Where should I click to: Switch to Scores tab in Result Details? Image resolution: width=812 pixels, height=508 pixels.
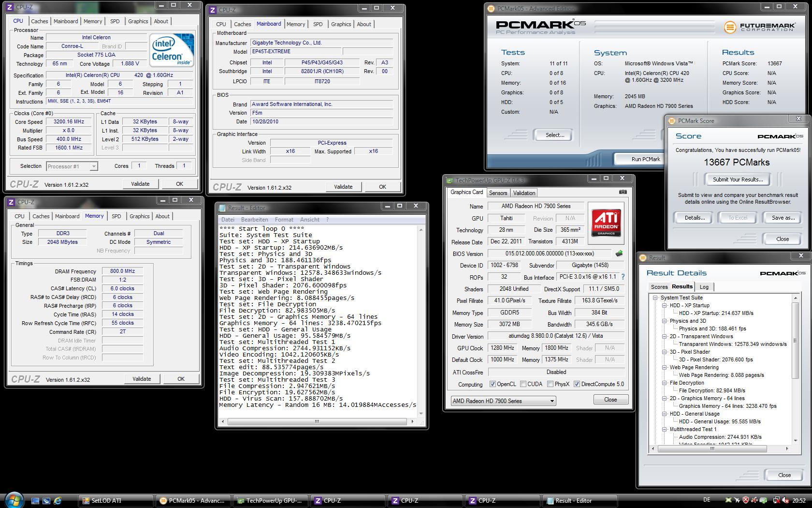659,287
